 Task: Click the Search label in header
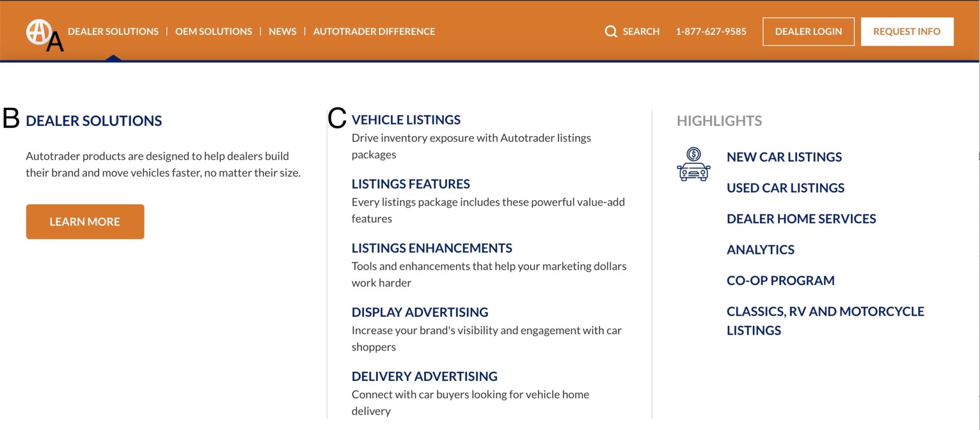click(x=641, y=32)
